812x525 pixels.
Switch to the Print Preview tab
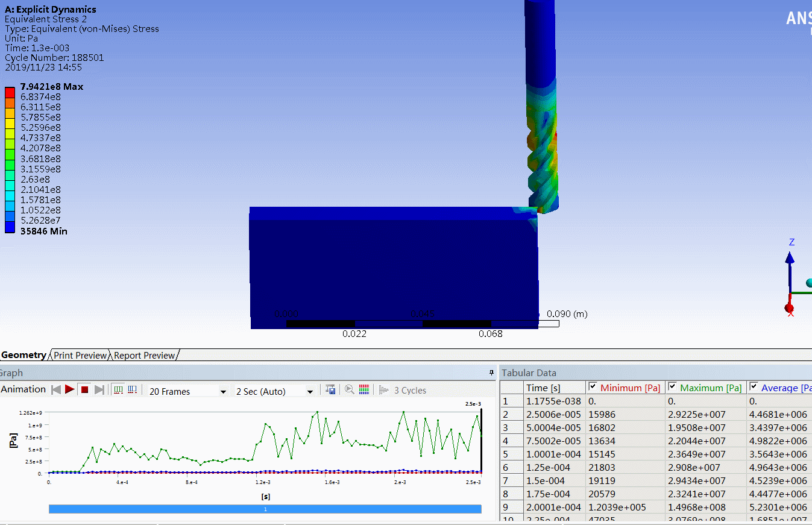(x=80, y=356)
